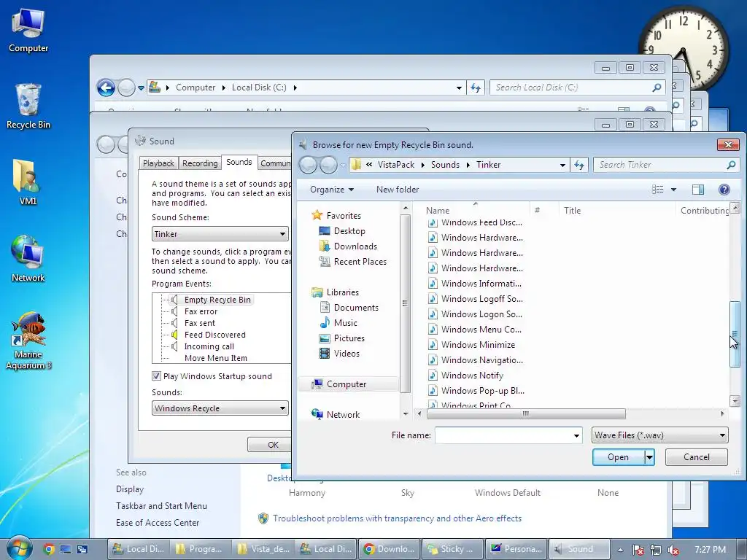The image size is (747, 560).
Task: Open Troubleshoot problems with transparency link
Action: 397,518
